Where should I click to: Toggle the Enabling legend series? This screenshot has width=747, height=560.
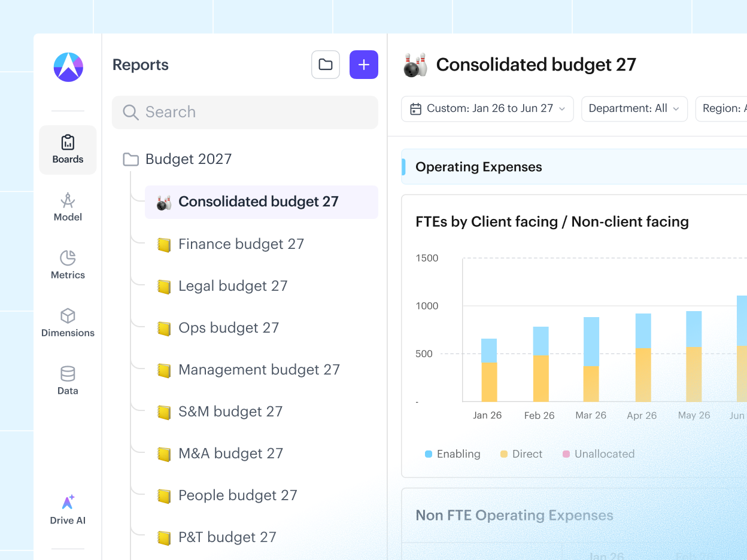453,454
